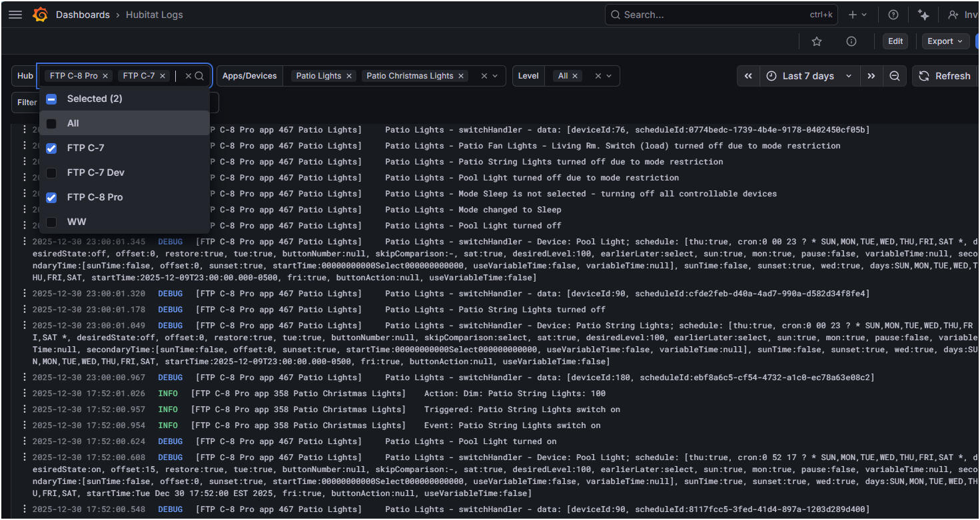The width and height of the screenshot is (980, 520).
Task: Go to Dashboards breadcrumb
Action: (x=83, y=15)
